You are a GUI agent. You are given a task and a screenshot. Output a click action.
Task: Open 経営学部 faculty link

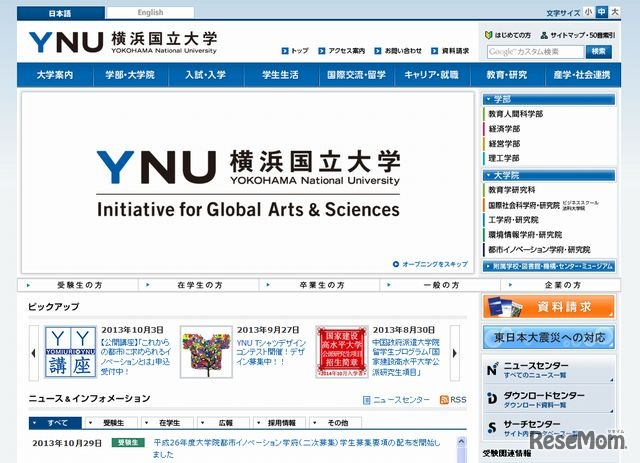click(504, 144)
